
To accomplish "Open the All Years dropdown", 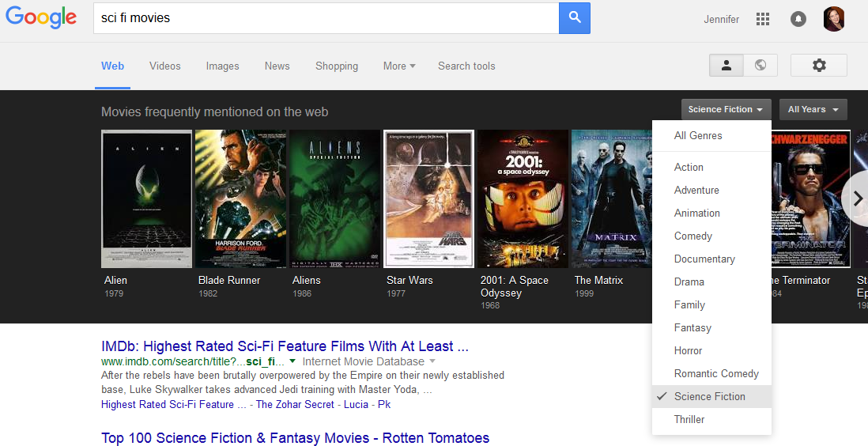I will [813, 110].
